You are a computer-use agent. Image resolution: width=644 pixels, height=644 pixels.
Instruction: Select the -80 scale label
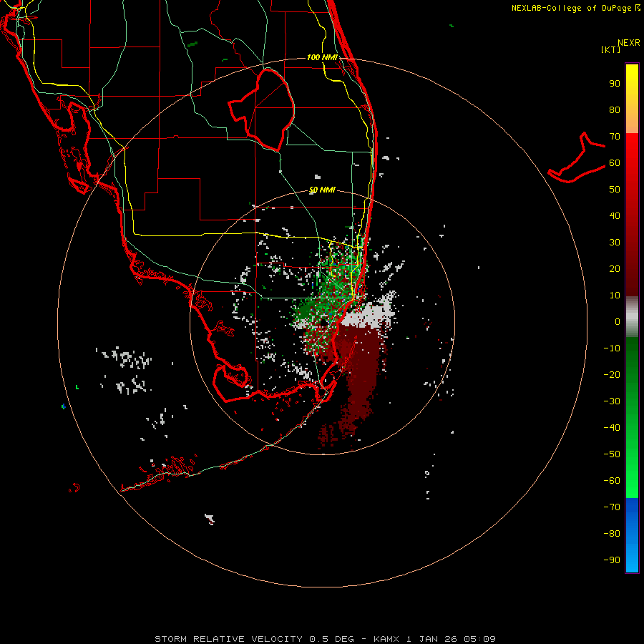(612, 534)
